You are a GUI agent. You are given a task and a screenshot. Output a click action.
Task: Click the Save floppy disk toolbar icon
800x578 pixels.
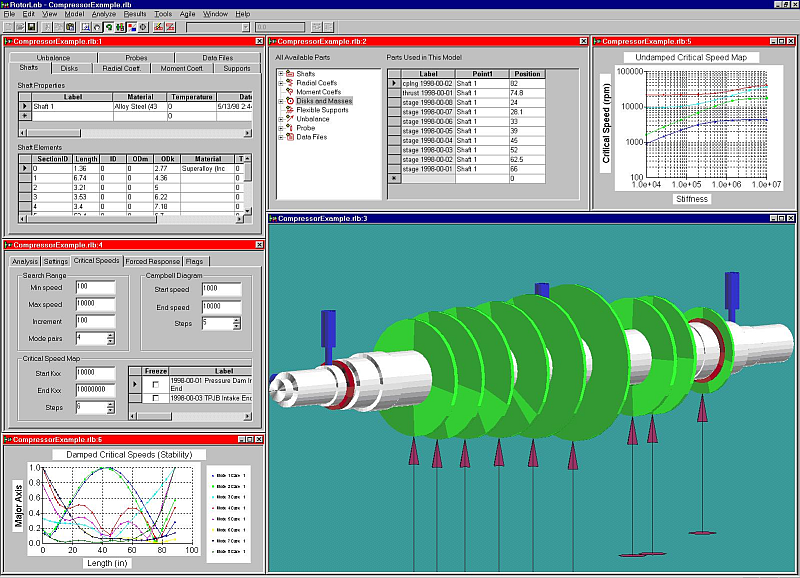click(31, 27)
